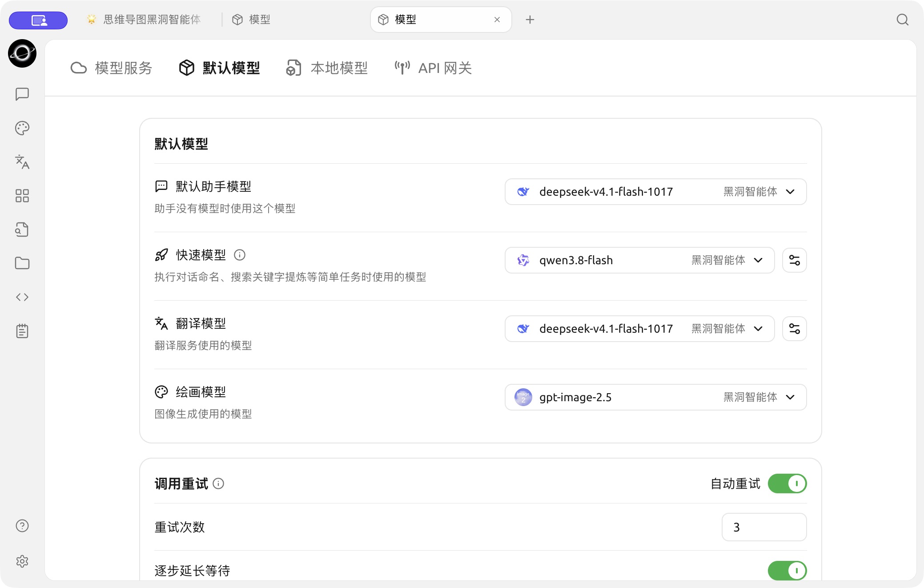924x588 pixels.
Task: Open the 快速模型 qwen3.8-flash dropdown
Action: click(639, 260)
